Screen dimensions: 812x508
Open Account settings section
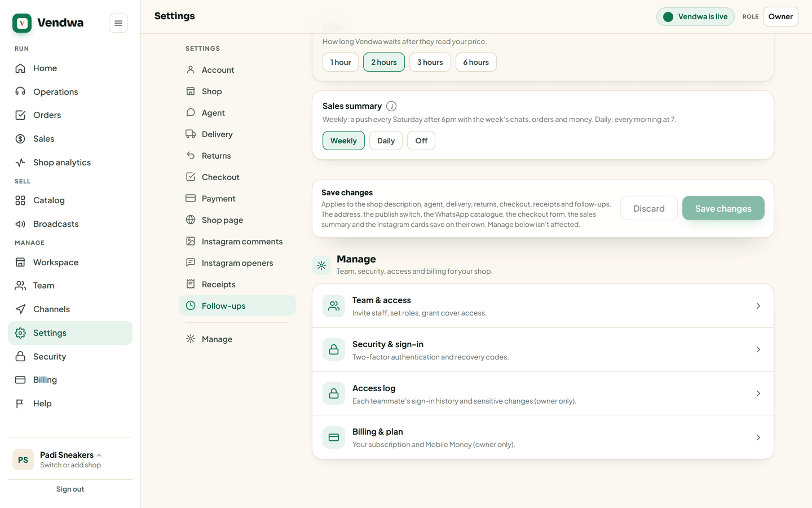pyautogui.click(x=237, y=70)
